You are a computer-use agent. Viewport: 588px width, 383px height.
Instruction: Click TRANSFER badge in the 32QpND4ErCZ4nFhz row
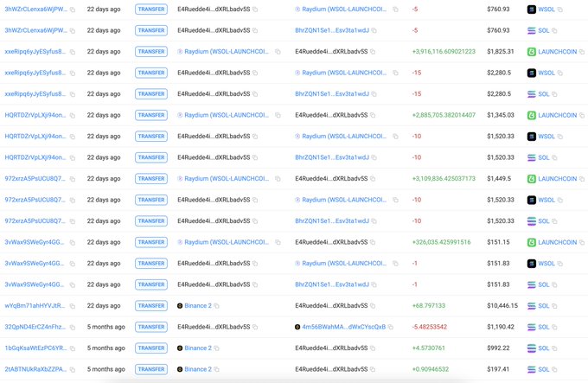pyautogui.click(x=151, y=327)
